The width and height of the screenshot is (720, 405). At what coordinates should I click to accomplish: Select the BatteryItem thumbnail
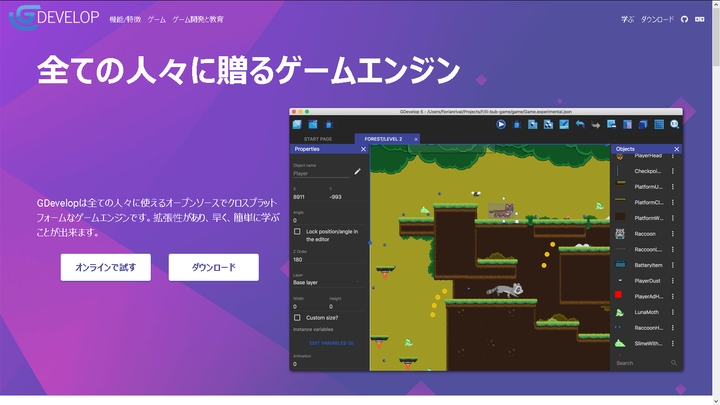point(620,264)
